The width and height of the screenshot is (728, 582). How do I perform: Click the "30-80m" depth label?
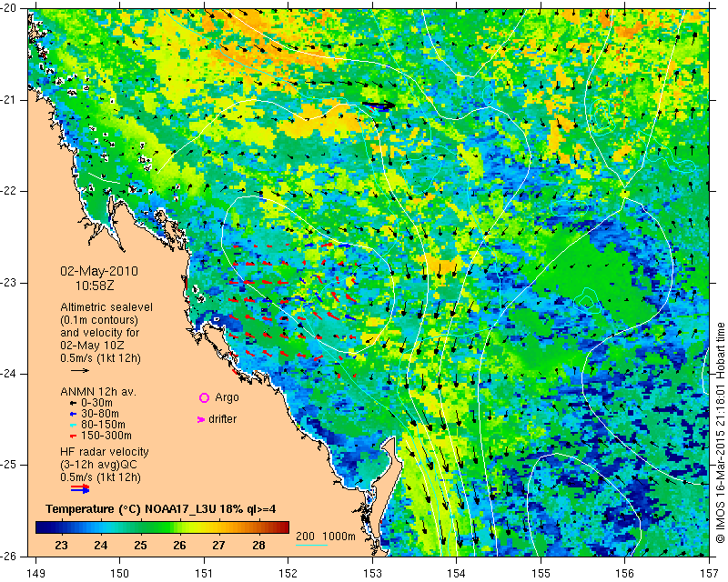[x=100, y=414]
